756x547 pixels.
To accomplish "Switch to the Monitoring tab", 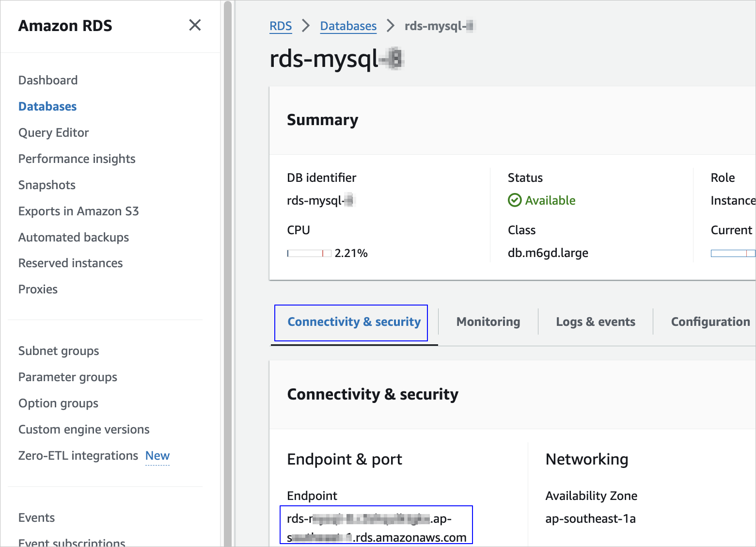I will 488,322.
